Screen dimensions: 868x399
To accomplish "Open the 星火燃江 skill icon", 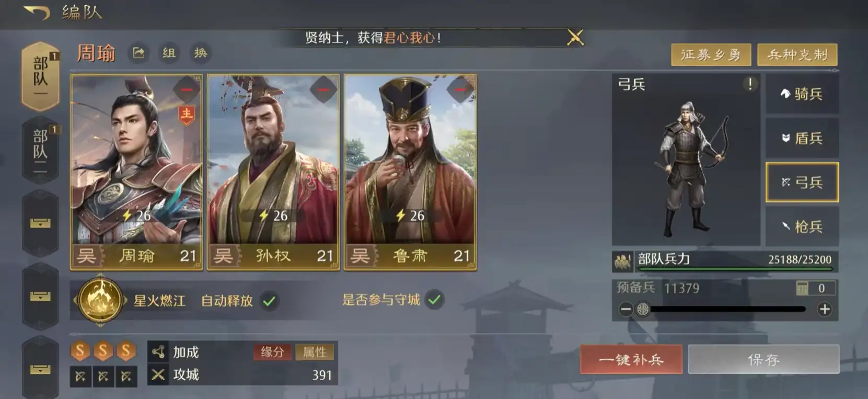I will (x=100, y=300).
